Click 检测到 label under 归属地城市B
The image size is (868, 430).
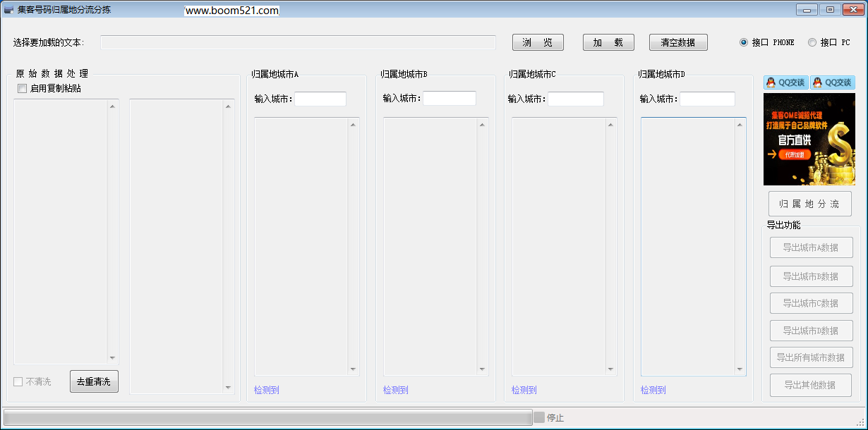[x=396, y=390]
